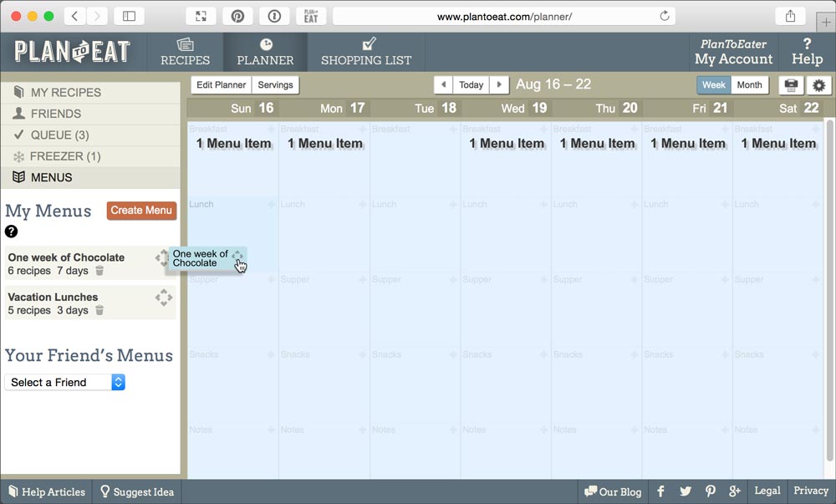Open the Facebook page icon
The image size is (836, 504).
pos(660,491)
